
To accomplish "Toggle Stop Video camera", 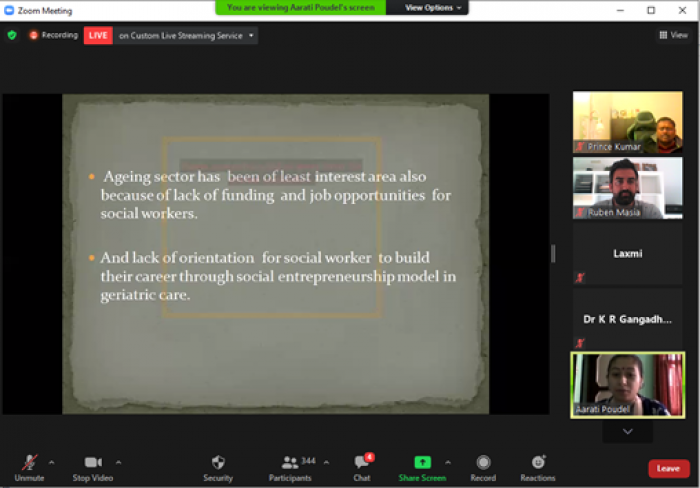I will [x=93, y=462].
